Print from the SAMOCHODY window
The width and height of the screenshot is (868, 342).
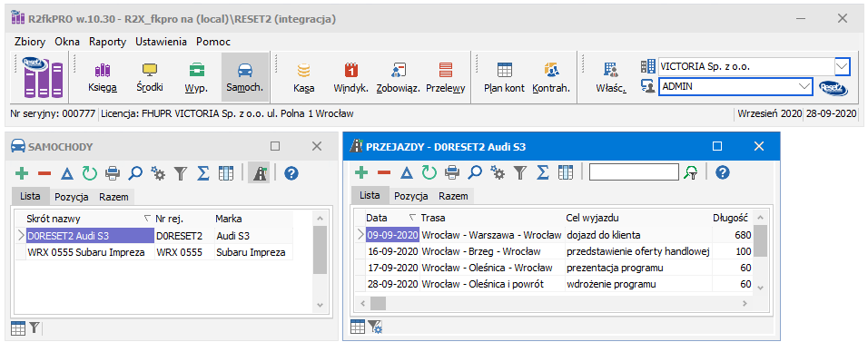[113, 174]
